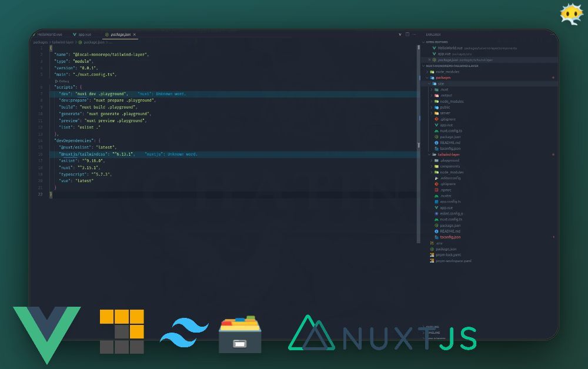Click line number 22 in the gutter
Image resolution: width=588 pixels, height=369 pixels.
click(x=40, y=194)
